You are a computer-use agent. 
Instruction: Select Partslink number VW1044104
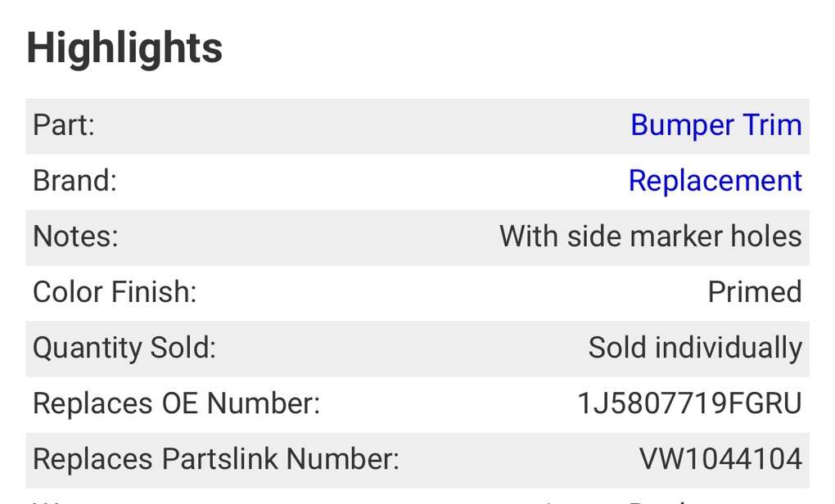tap(720, 459)
